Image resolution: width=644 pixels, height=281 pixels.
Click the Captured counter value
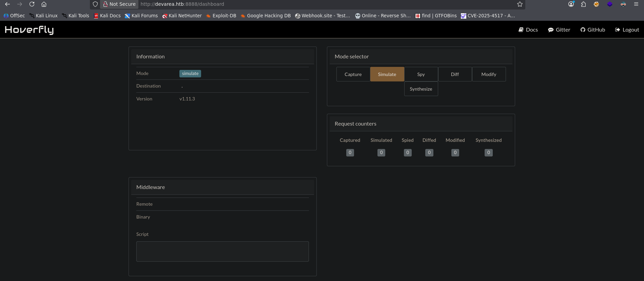[350, 153]
